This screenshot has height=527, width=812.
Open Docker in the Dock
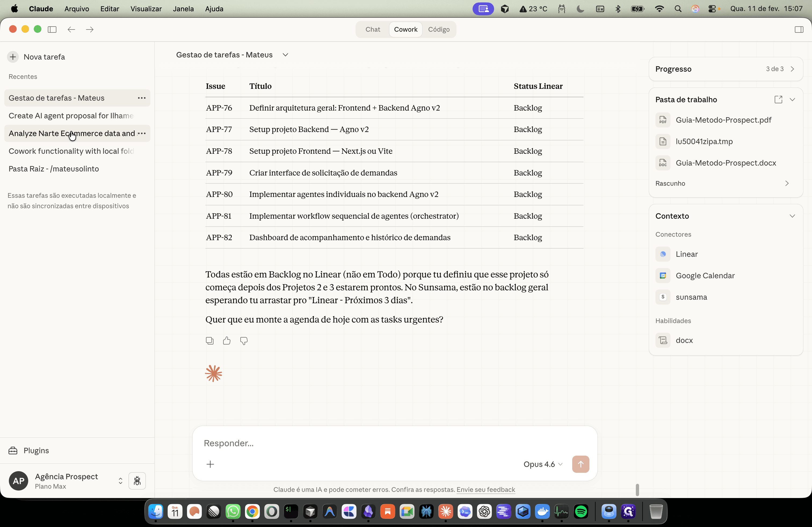[542, 512]
